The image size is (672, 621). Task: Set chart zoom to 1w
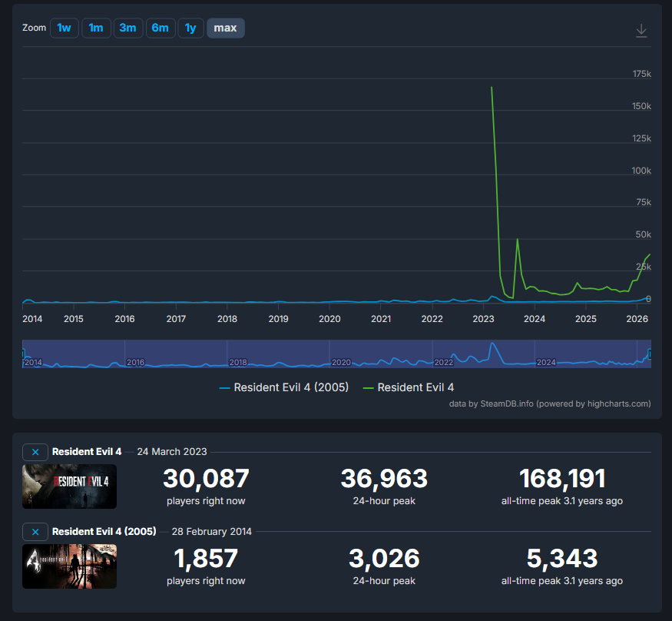click(x=65, y=28)
